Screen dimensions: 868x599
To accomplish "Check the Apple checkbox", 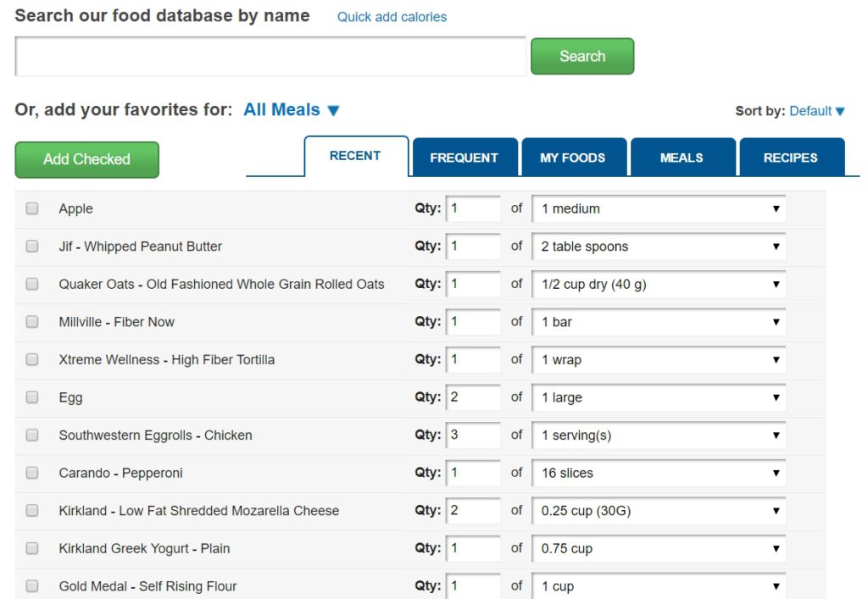I will [x=32, y=208].
